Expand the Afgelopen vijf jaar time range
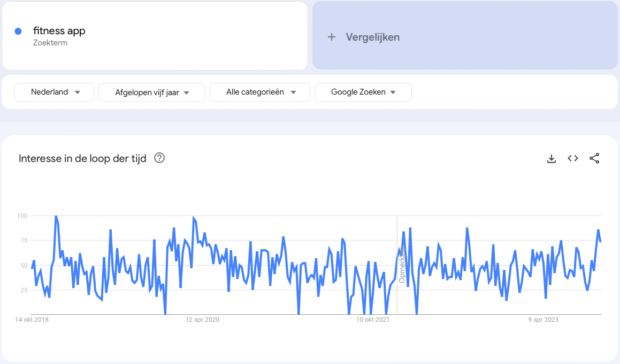 152,92
